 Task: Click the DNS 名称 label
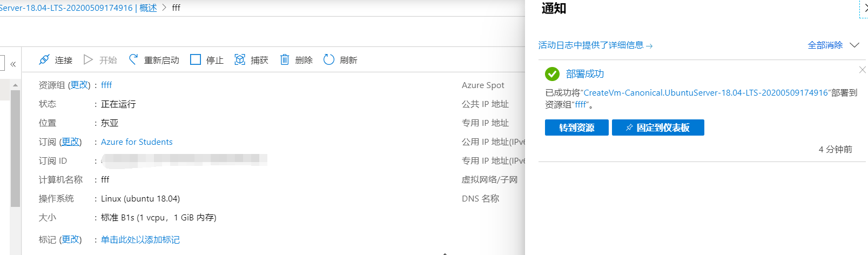480,198
